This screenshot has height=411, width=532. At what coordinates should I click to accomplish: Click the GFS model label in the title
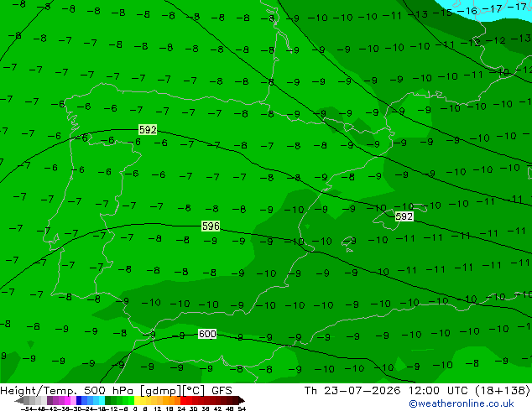[222, 390]
